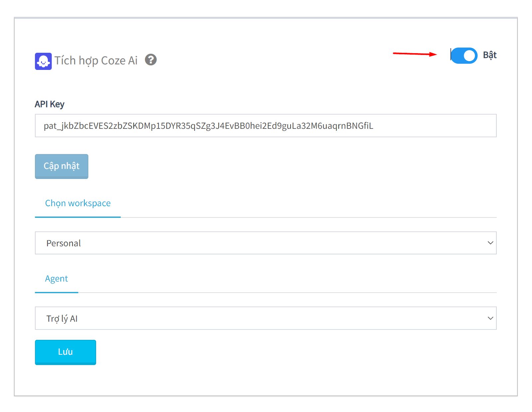Viewport: 532px width, 412px height.
Task: Click into the API Key input field
Action: tap(266, 126)
